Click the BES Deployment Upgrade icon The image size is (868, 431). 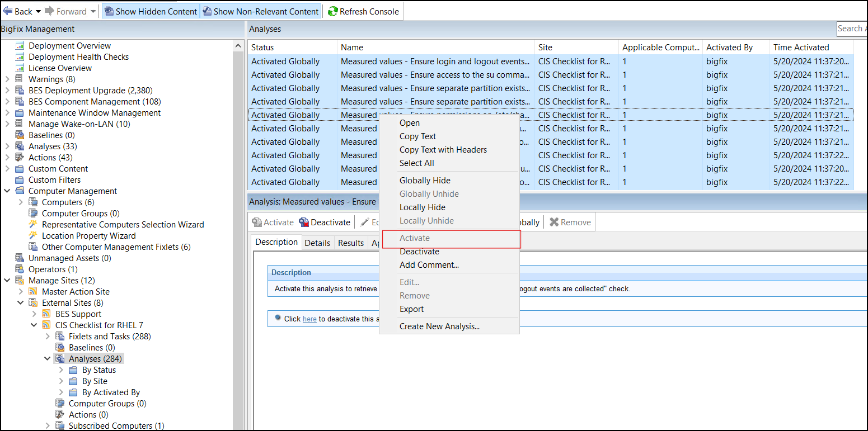pos(20,91)
